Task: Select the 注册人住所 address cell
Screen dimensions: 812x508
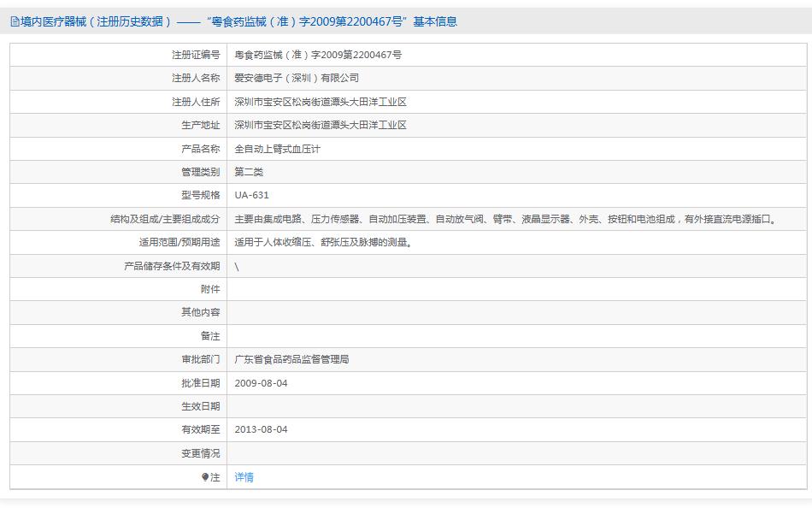Action: pyautogui.click(x=319, y=101)
